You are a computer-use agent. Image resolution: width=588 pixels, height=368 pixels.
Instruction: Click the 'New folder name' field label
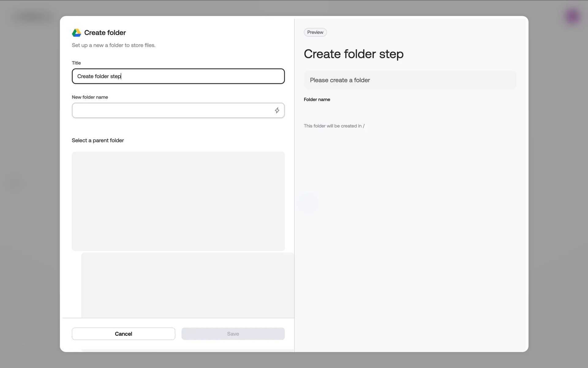(x=90, y=97)
